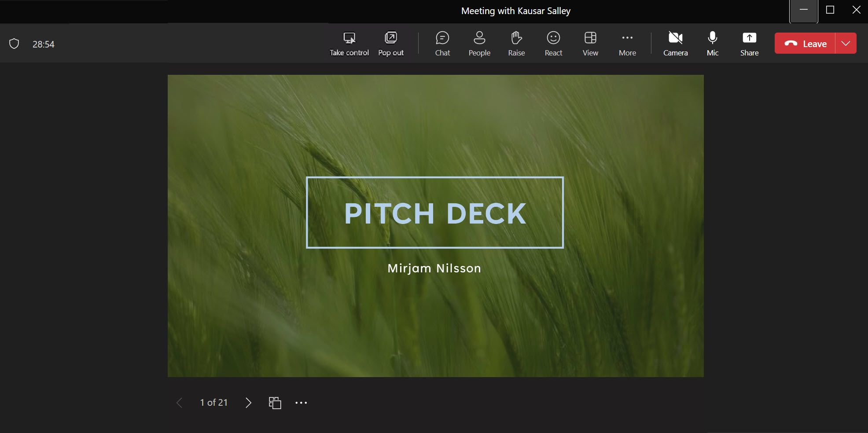Click the slide counter showing 1 of 21
Screen dimensions: 868x433
[x=213, y=402]
